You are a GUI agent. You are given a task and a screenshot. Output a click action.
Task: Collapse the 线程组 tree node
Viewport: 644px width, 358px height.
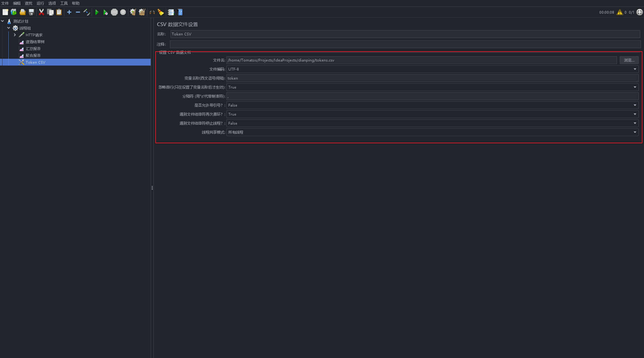(x=9, y=28)
